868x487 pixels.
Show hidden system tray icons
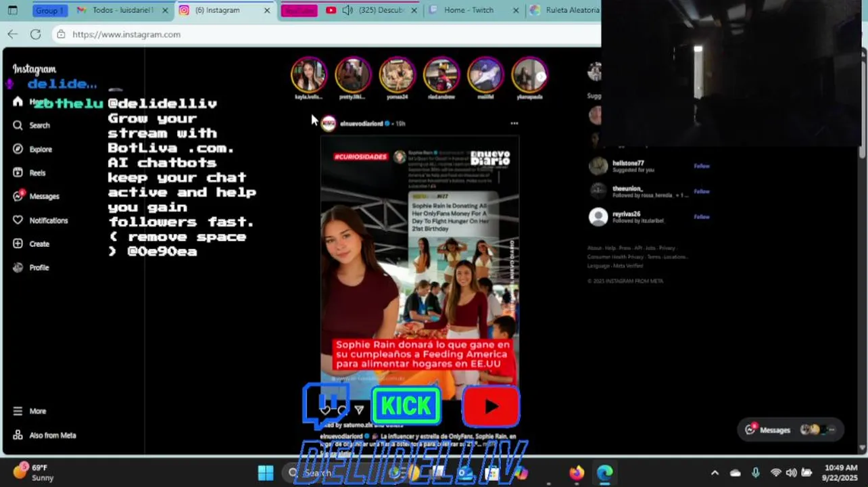715,473
